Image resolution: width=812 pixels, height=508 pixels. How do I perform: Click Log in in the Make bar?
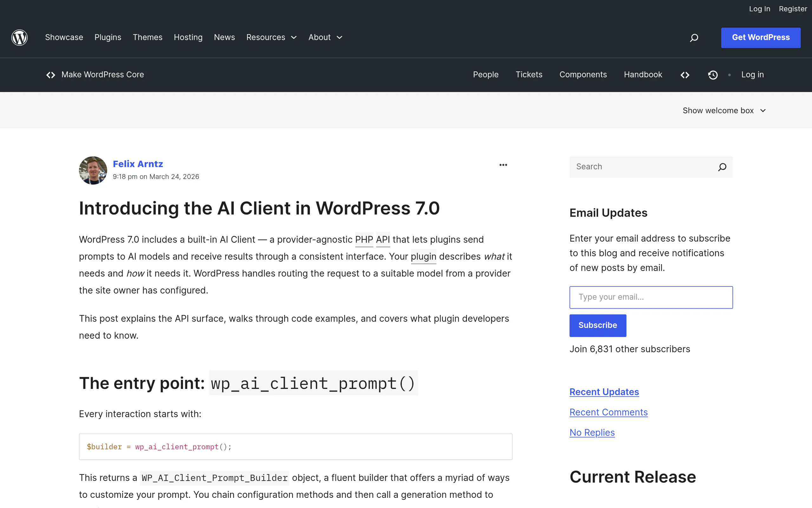[x=752, y=75]
